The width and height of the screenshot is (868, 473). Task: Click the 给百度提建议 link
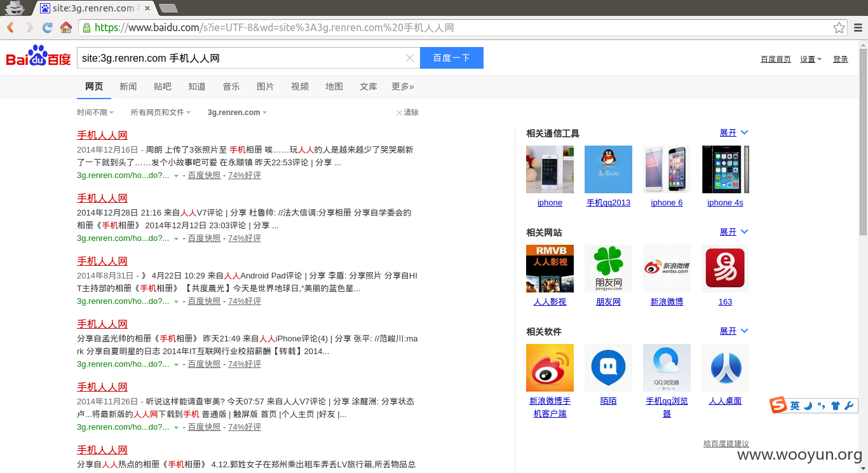(x=726, y=444)
